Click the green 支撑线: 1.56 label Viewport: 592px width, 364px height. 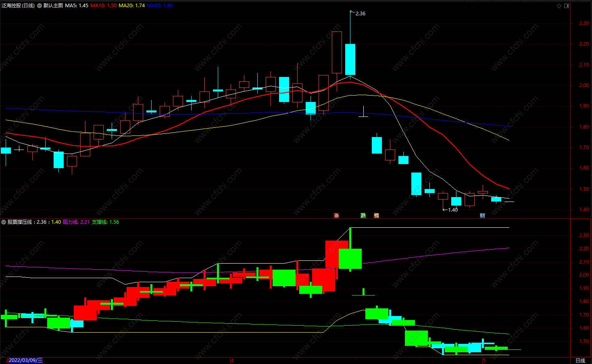[x=105, y=222]
